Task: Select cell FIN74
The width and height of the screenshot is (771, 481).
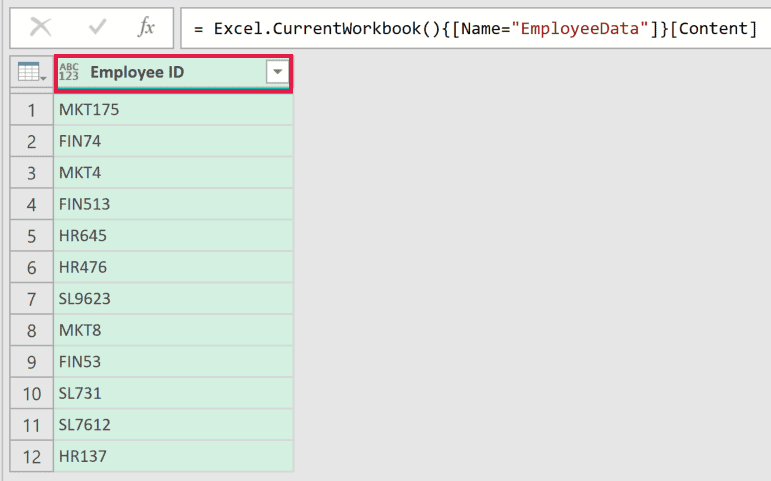Action: coord(174,141)
